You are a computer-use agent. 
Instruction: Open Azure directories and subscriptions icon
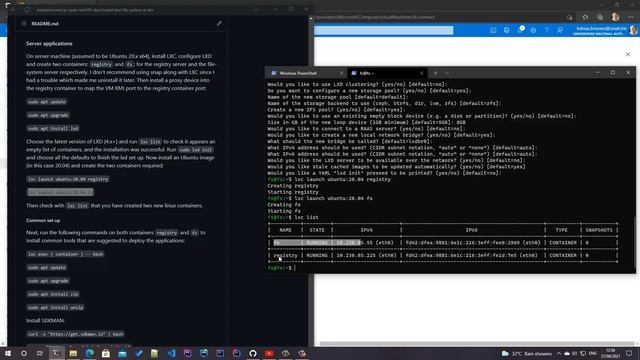507,30
